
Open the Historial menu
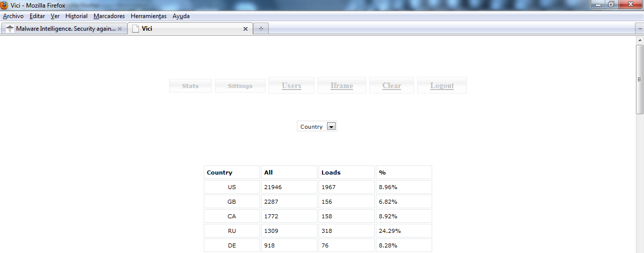tap(76, 16)
